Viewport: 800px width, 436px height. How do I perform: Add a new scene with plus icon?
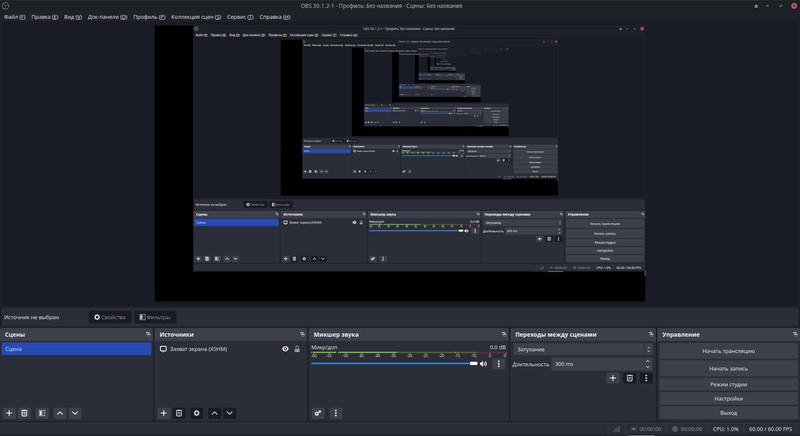click(x=9, y=413)
